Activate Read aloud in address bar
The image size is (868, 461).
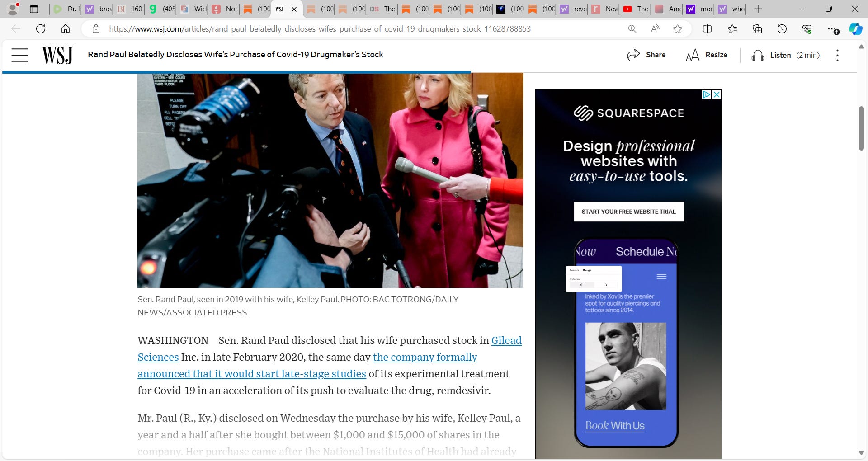pyautogui.click(x=655, y=29)
